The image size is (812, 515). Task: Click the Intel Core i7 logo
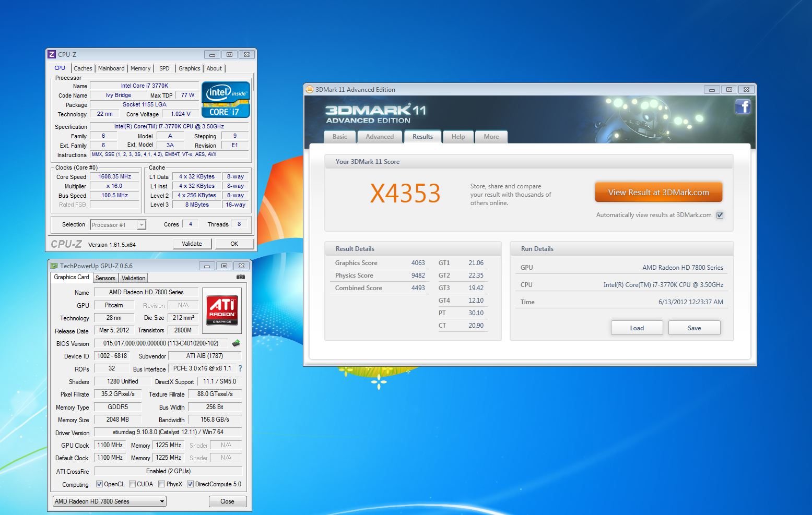[x=226, y=99]
